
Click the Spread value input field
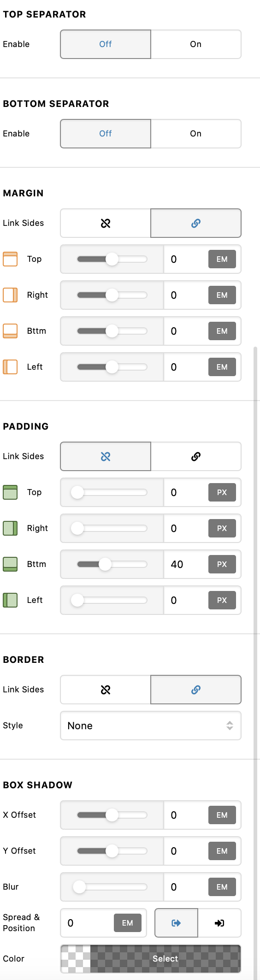coord(88,923)
